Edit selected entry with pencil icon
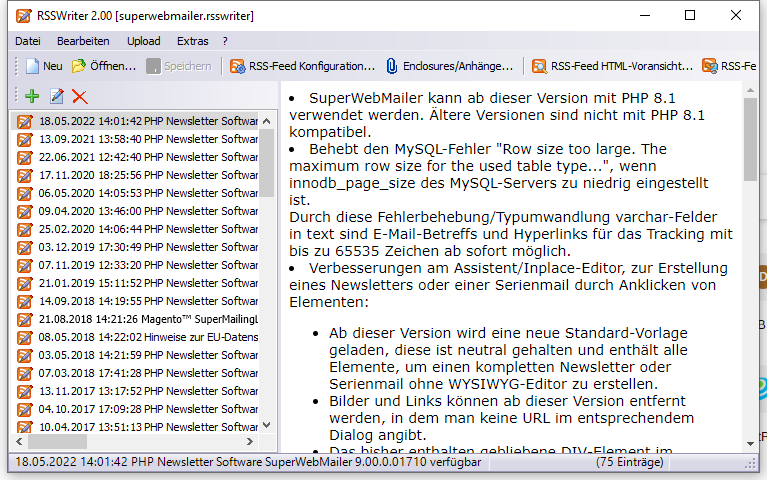Image resolution: width=767 pixels, height=480 pixels. [57, 96]
